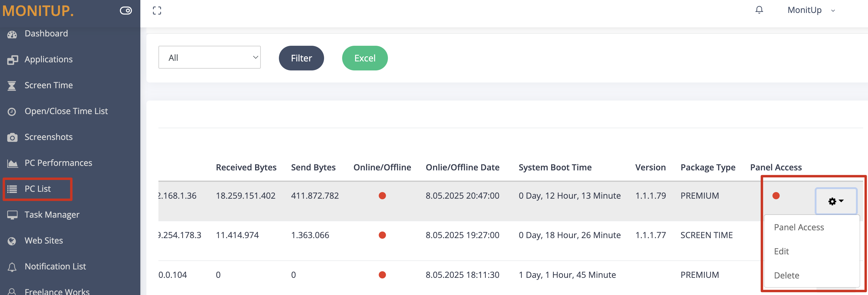The width and height of the screenshot is (868, 295).
Task: Click boot time 0 Day, 12 Hour, 13 Minute
Action: [570, 196]
